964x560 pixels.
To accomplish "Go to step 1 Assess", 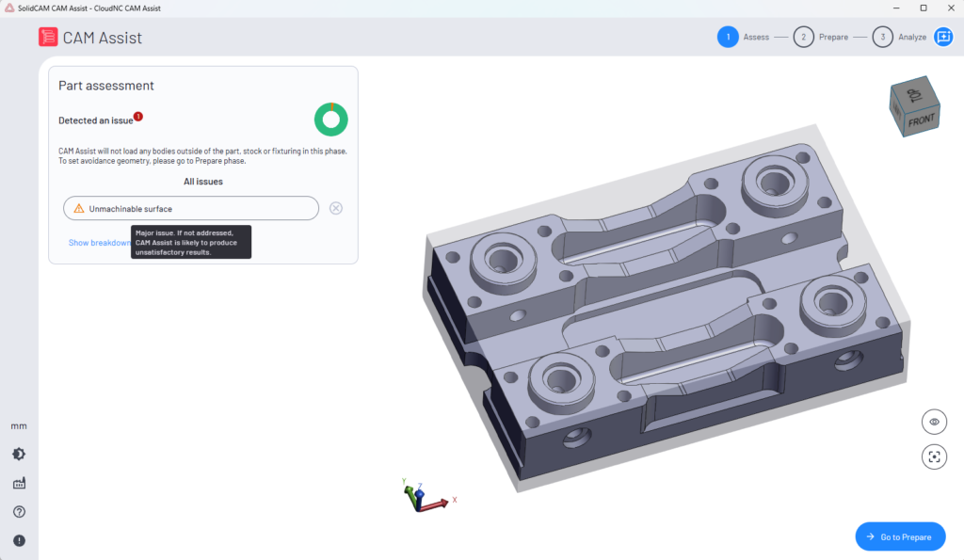I will tap(743, 37).
